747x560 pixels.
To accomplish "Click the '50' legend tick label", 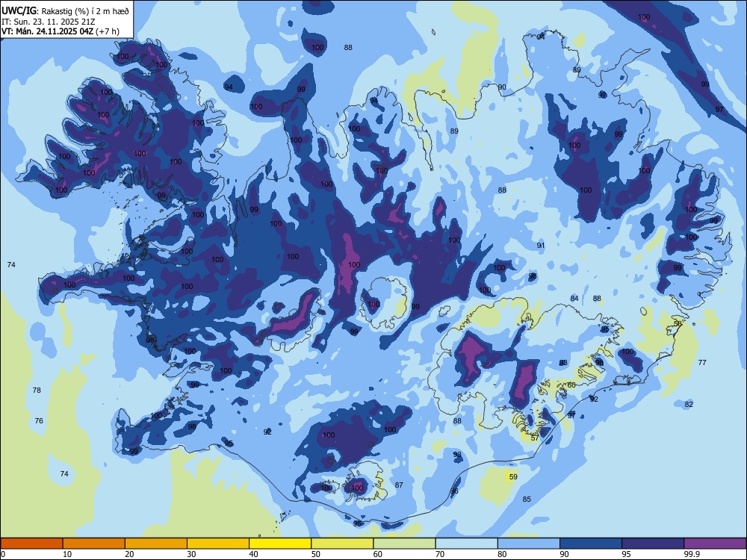I will (x=316, y=554).
